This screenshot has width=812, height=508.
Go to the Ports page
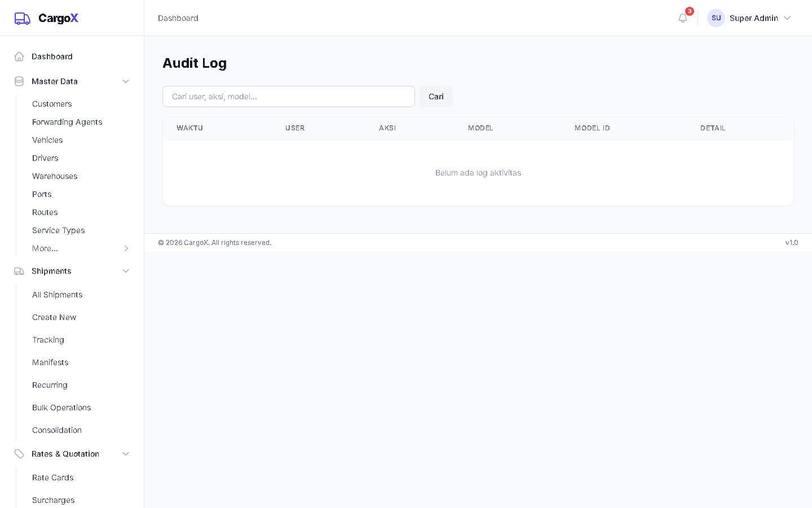pyautogui.click(x=42, y=194)
